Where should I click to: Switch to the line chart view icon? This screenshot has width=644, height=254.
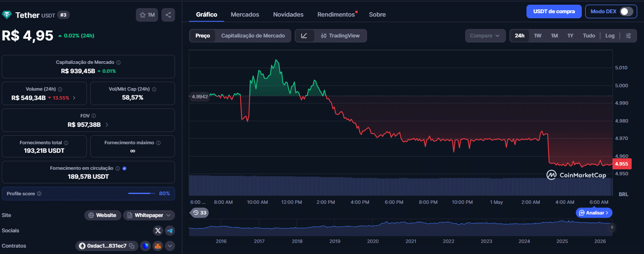tap(304, 36)
